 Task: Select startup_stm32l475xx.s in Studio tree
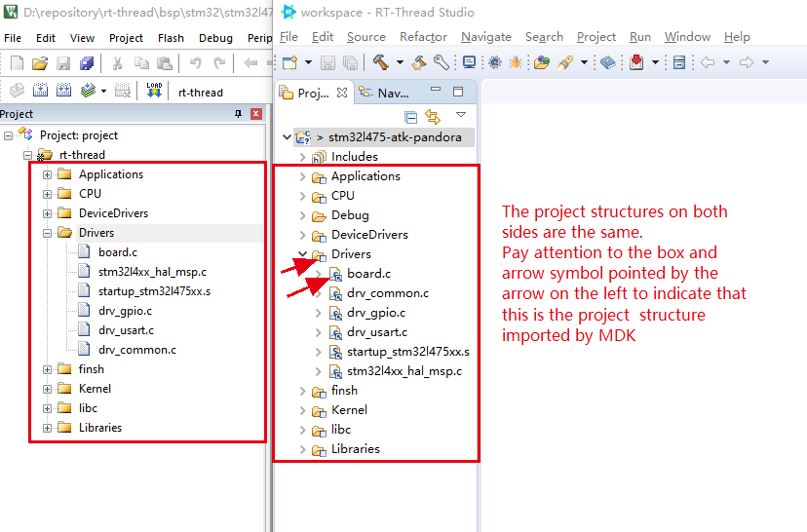(408, 352)
